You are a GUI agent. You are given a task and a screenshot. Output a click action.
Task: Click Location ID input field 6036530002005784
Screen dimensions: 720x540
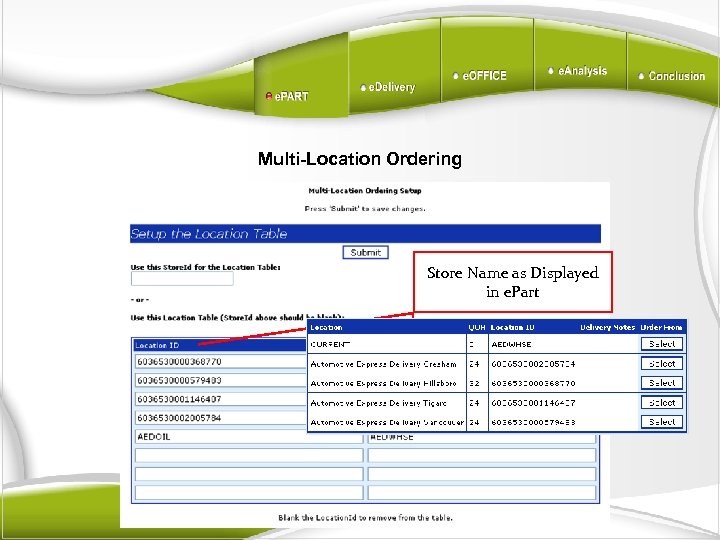220,418
